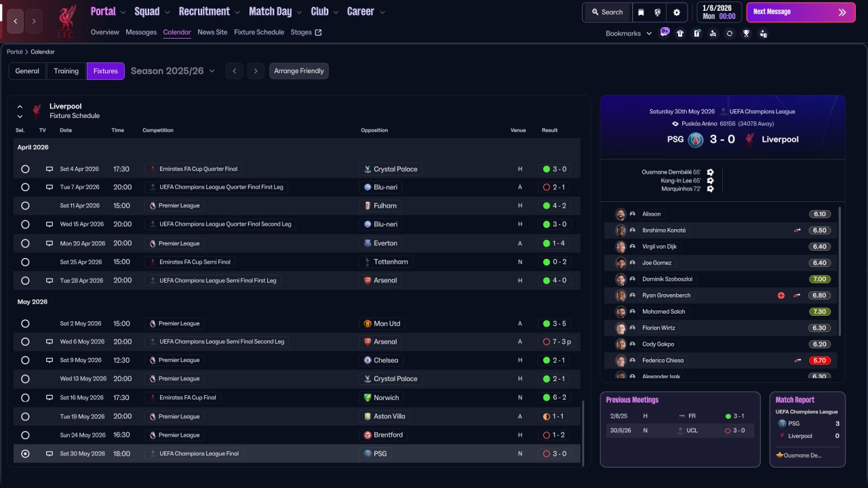Switch to the Training tab
This screenshot has width=868, height=488.
[66, 71]
